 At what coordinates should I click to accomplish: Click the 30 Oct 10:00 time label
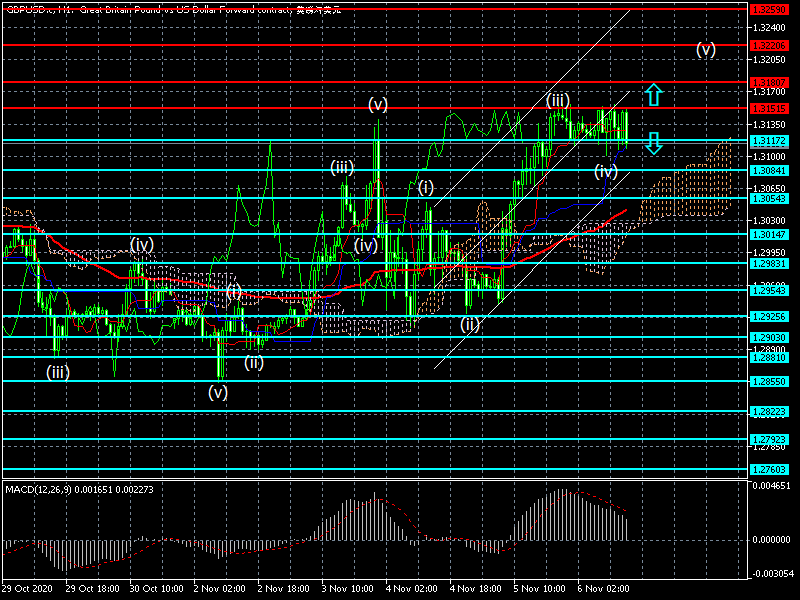pos(157,589)
